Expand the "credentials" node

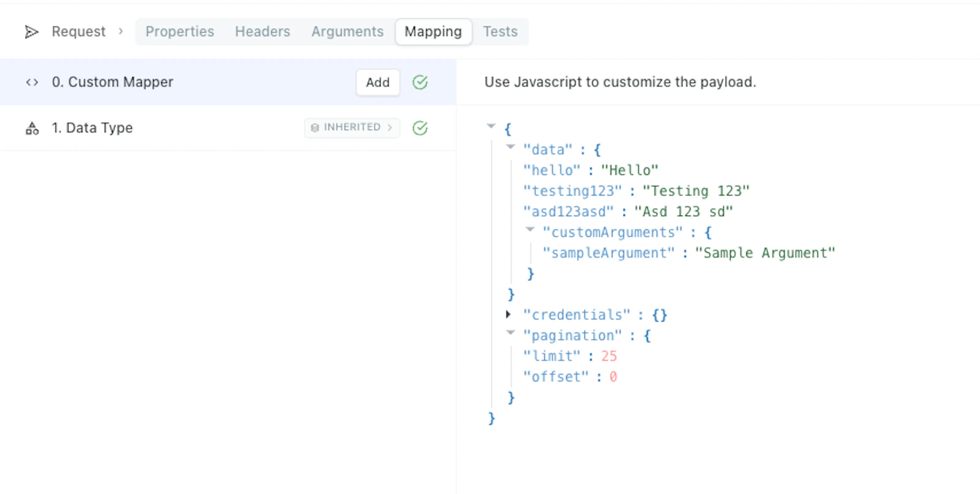[x=508, y=314]
